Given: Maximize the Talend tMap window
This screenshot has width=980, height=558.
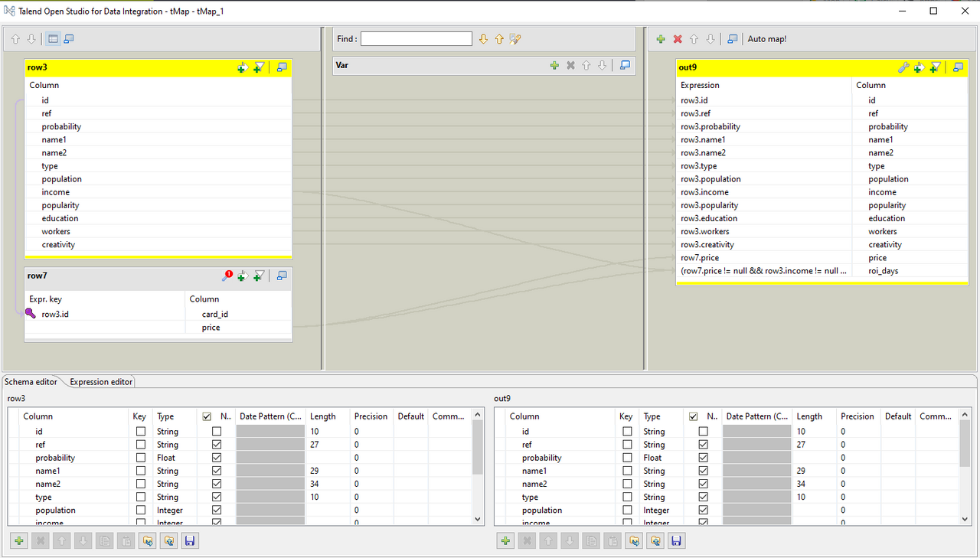Looking at the screenshot, I should point(933,11).
